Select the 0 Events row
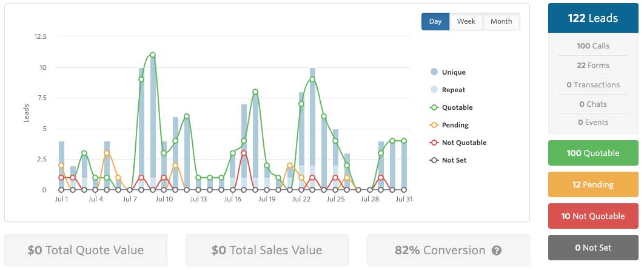 (x=593, y=123)
